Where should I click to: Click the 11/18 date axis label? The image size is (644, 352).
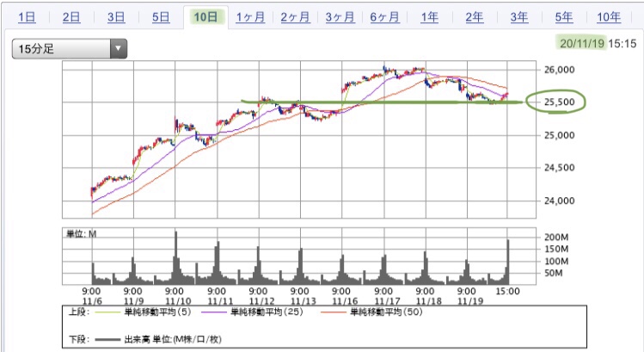[428, 301]
